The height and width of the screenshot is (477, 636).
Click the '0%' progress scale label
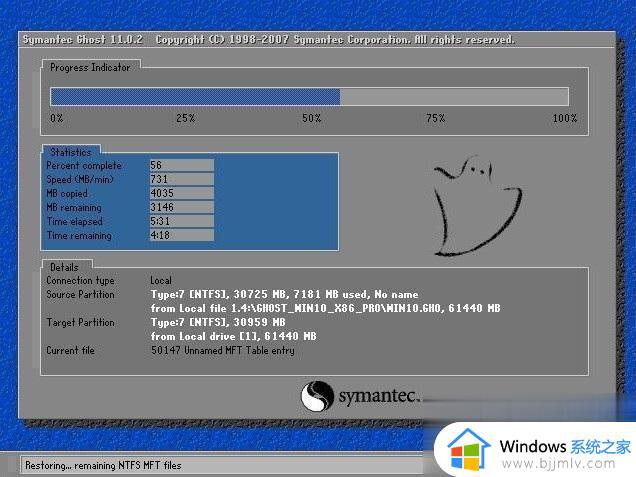[57, 118]
